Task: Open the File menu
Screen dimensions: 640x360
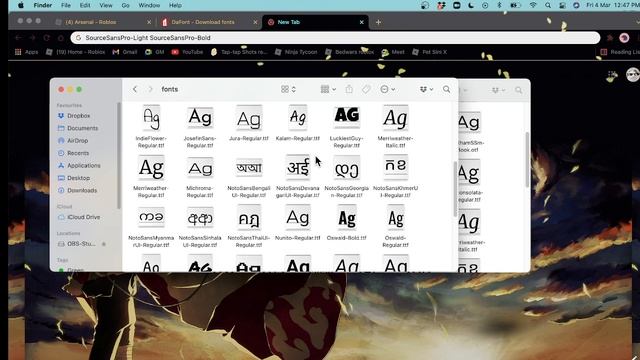Action: coord(66,5)
